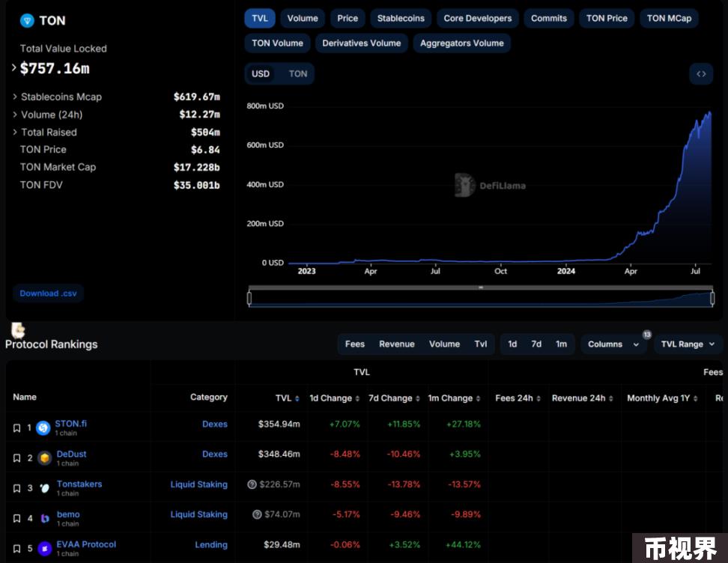Click the DeDust logo icon
This screenshot has height=563, width=728.
(x=45, y=458)
